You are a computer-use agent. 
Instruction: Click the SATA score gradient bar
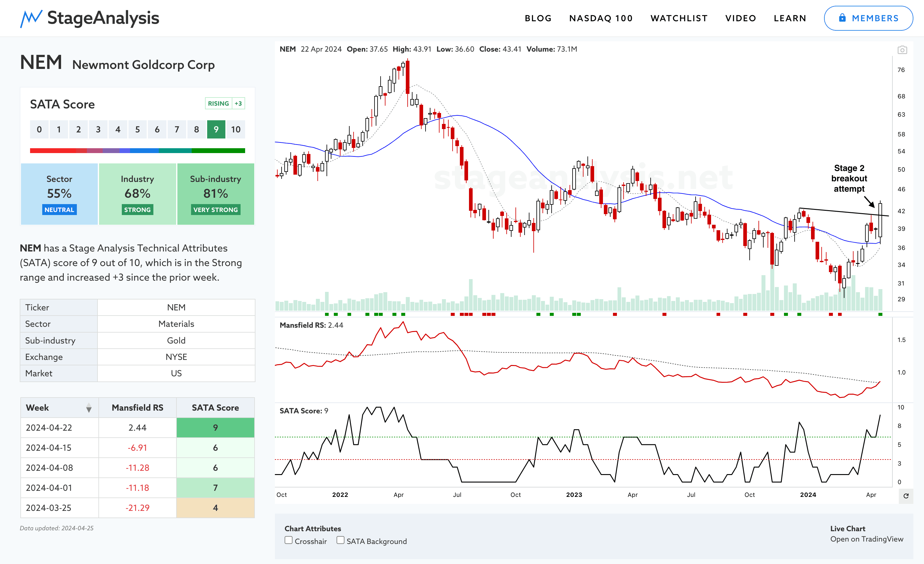click(137, 151)
